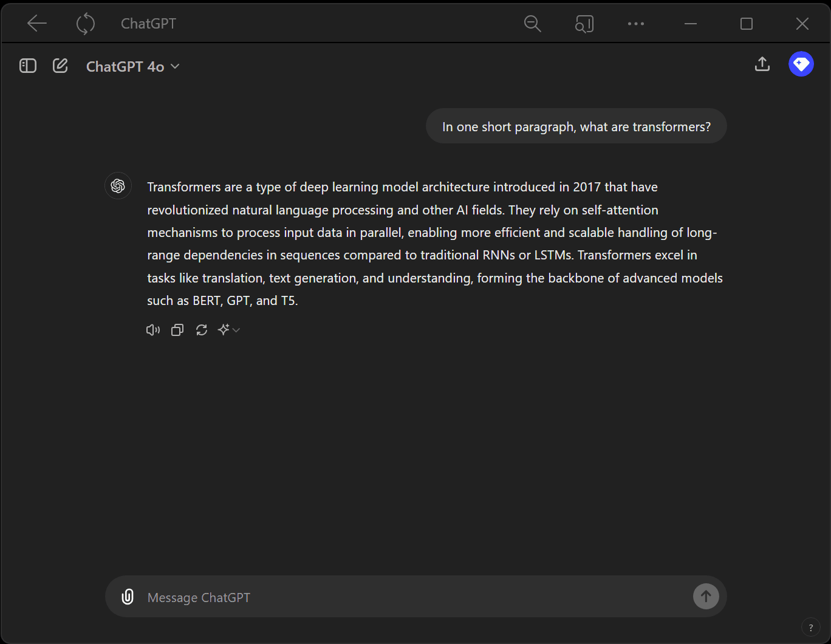Click the ChatGPT logo beside the response
Screen dimensions: 831x644
point(118,186)
